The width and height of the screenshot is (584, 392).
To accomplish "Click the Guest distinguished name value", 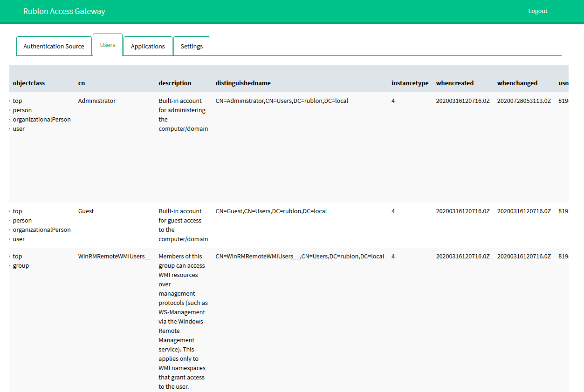I will coord(271,211).
